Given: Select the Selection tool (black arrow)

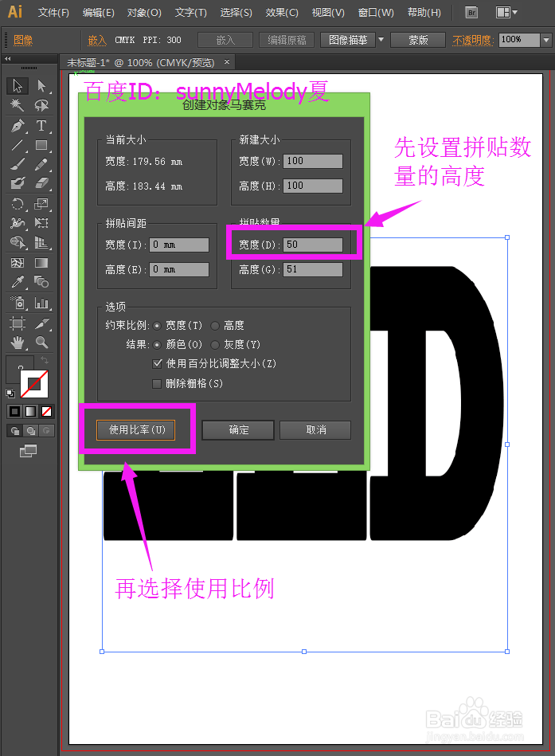Looking at the screenshot, I should click(x=18, y=86).
